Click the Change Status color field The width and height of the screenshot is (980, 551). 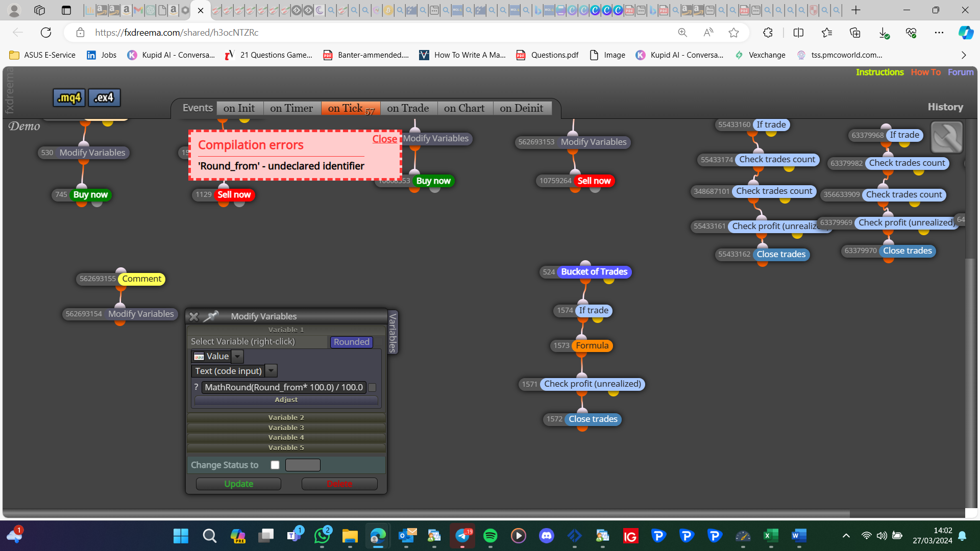[303, 465]
